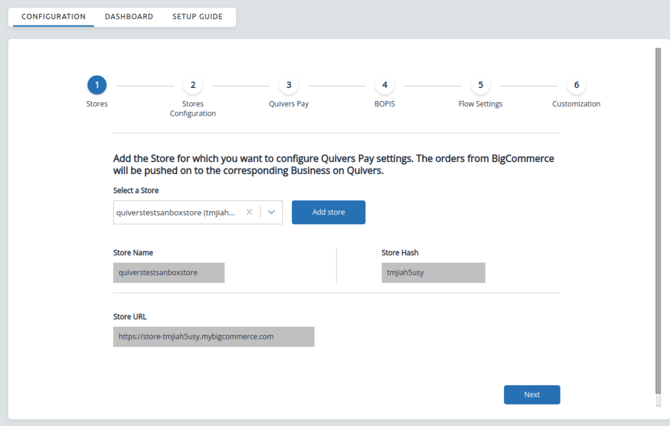Click the Add store button
670x426 pixels.
point(329,212)
